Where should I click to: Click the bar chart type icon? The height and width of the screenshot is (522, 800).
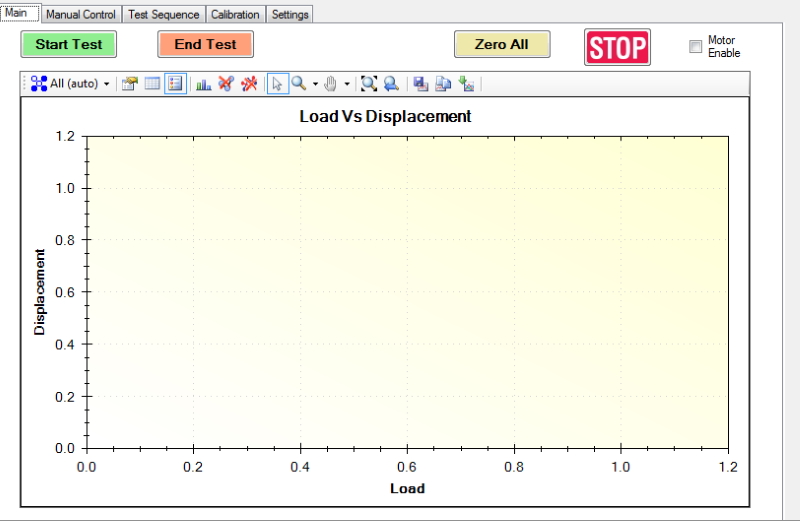point(203,84)
